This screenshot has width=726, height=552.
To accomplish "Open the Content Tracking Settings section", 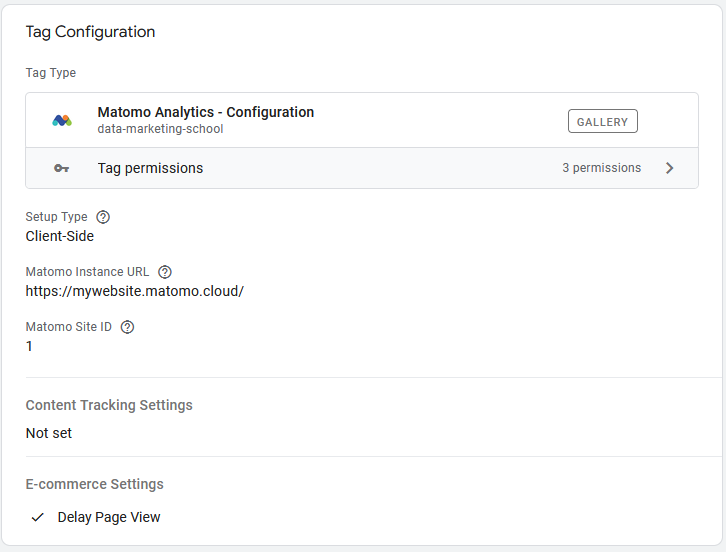I will pos(109,405).
